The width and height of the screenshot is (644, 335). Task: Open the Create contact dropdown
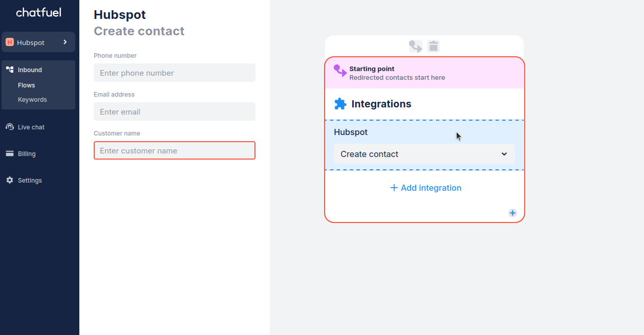(x=424, y=154)
